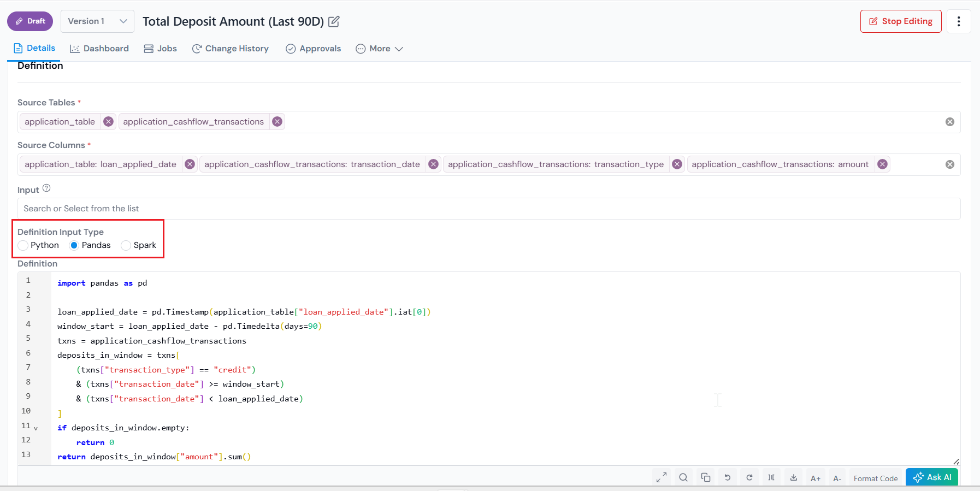Click the 'import pandas as pd' line
The image size is (980, 491).
[x=102, y=283]
